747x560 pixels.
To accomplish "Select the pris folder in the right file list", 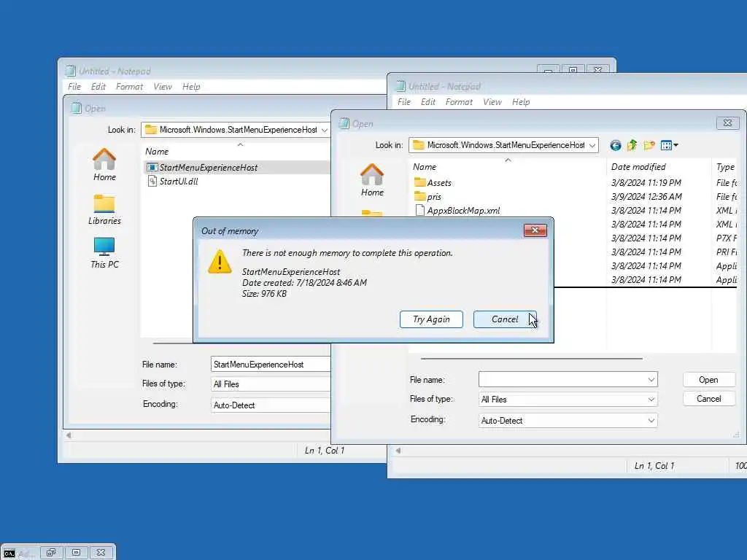I will click(427, 197).
